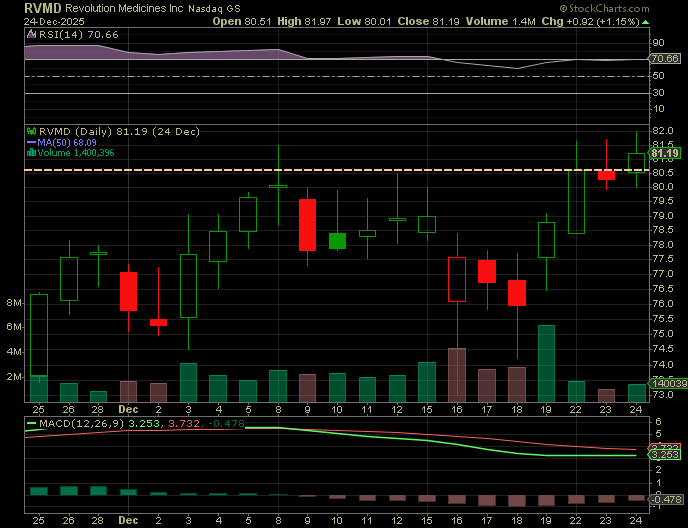
Task: Click the red 3.732 signal legend value
Action: (x=183, y=424)
